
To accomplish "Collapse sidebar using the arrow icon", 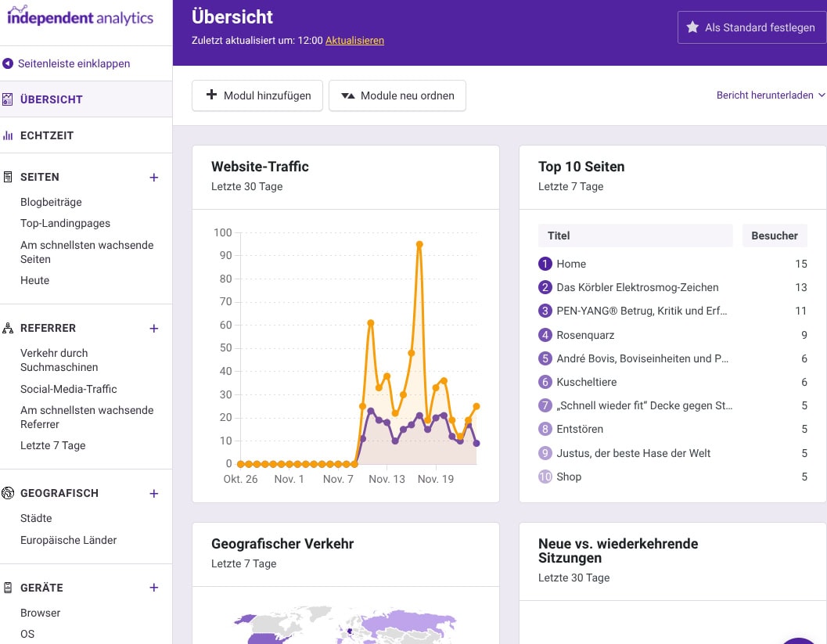I will click(9, 63).
